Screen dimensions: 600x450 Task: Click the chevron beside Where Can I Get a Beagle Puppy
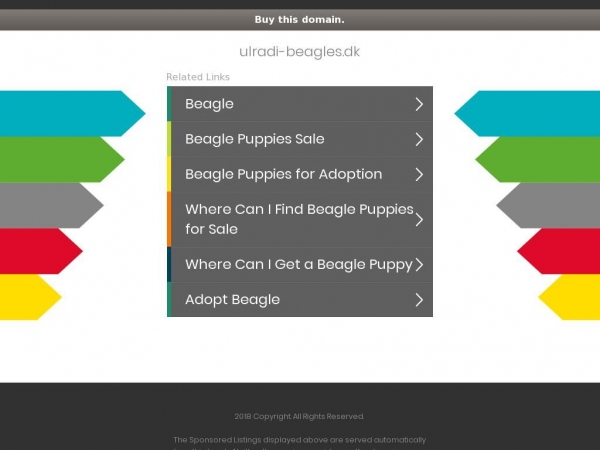click(x=419, y=264)
